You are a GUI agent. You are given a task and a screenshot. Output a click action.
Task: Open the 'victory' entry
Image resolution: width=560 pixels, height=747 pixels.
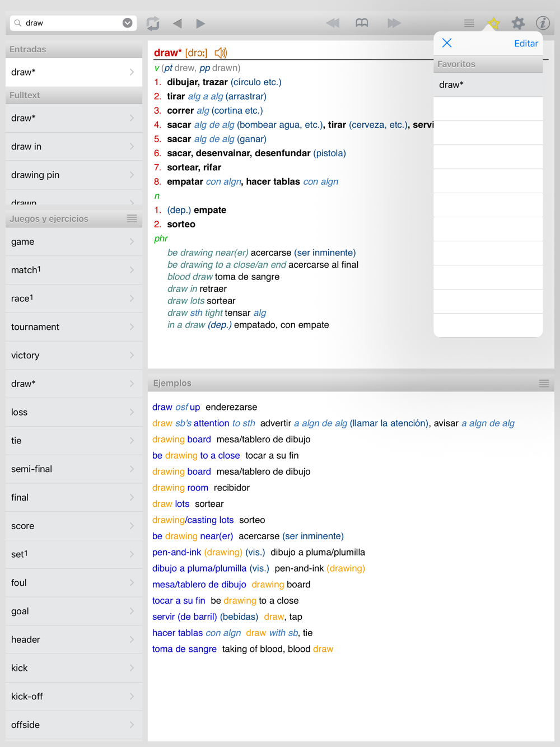[74, 356]
